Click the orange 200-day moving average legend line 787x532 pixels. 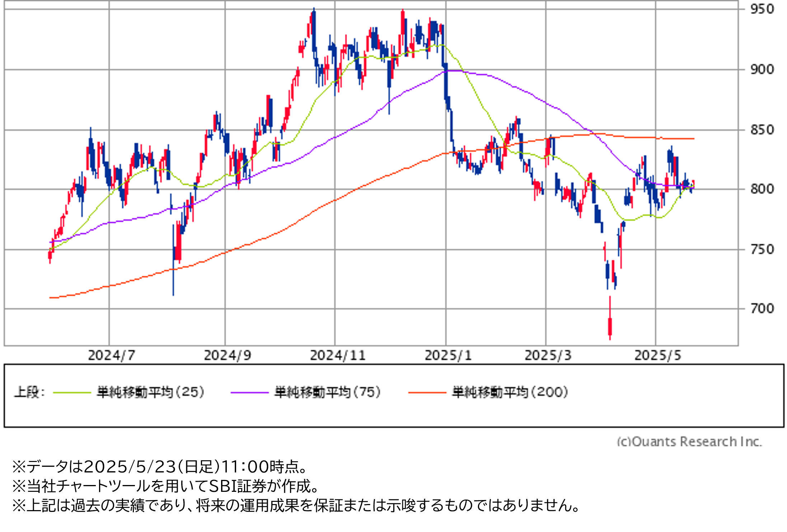(x=427, y=393)
